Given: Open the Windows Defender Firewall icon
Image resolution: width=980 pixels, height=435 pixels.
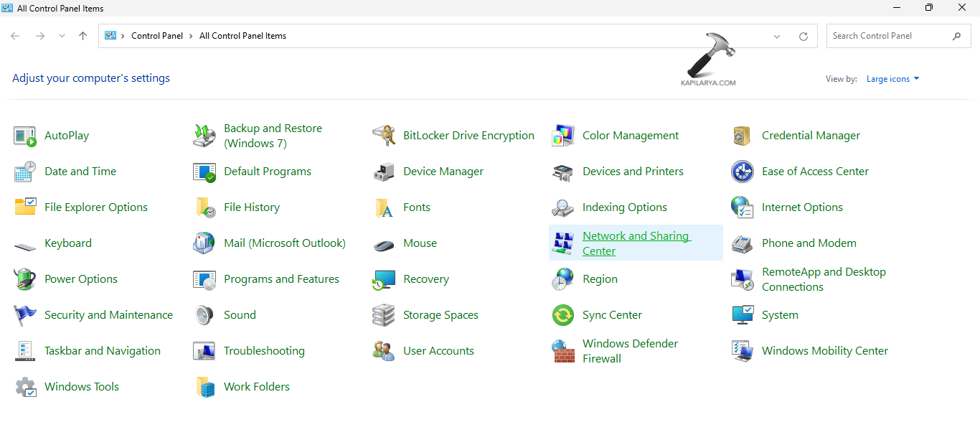Looking at the screenshot, I should [x=563, y=351].
